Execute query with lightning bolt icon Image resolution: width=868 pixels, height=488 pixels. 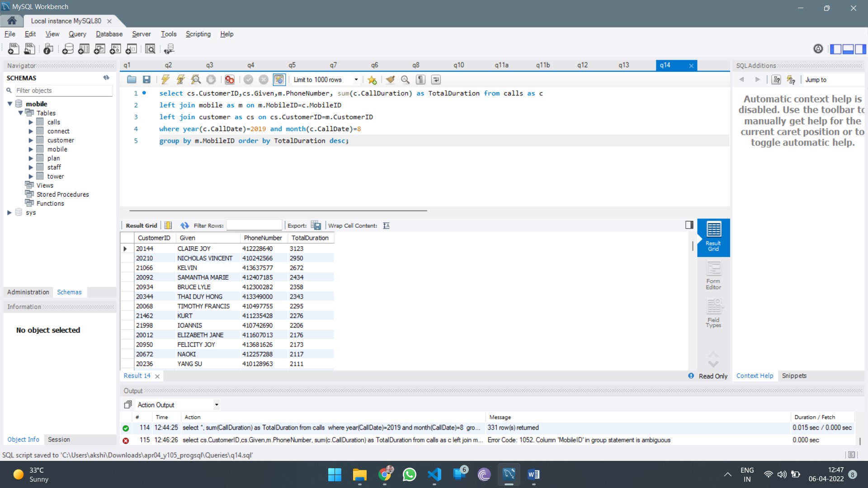point(165,80)
